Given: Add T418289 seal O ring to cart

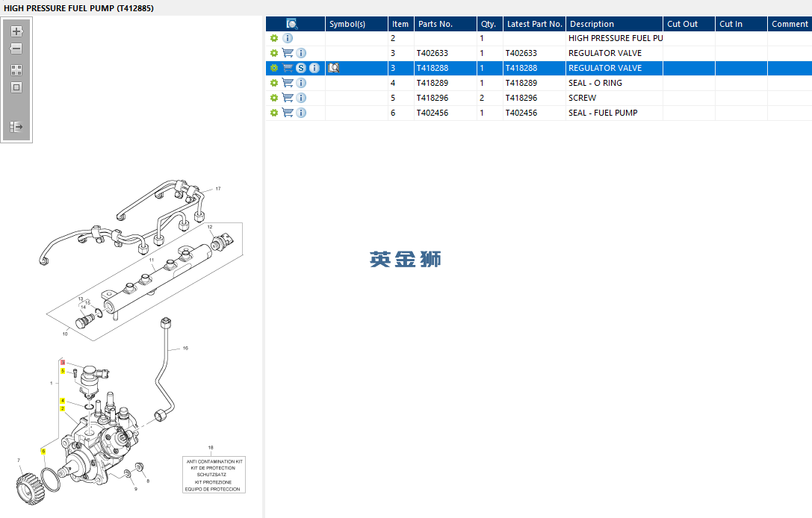Looking at the screenshot, I should coord(288,83).
